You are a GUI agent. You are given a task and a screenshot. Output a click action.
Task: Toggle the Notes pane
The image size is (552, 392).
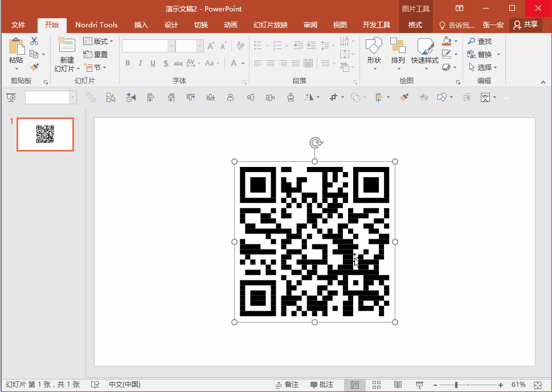coord(287,385)
